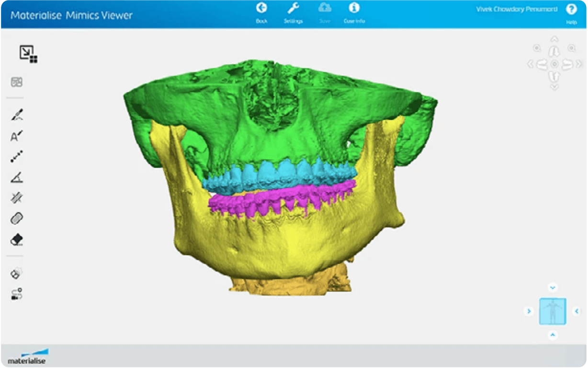The image size is (588, 368).
Task: Expand using the up chevron below orientation thumbnail
Action: (x=552, y=334)
